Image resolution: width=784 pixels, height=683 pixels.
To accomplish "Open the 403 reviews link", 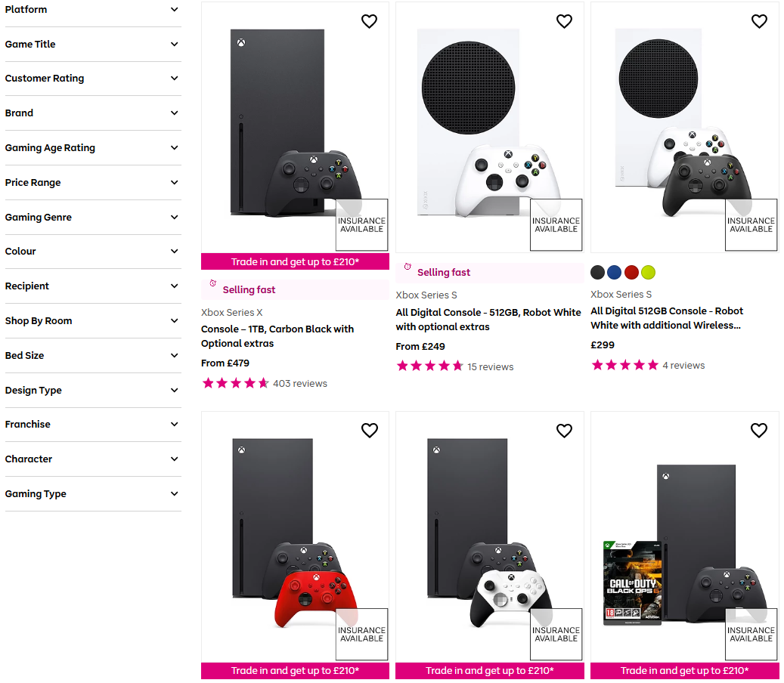I will pyautogui.click(x=300, y=383).
